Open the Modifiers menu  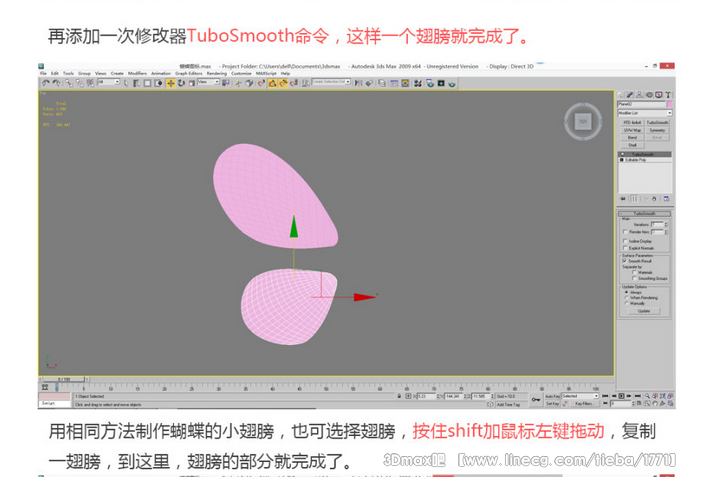pyautogui.click(x=137, y=73)
